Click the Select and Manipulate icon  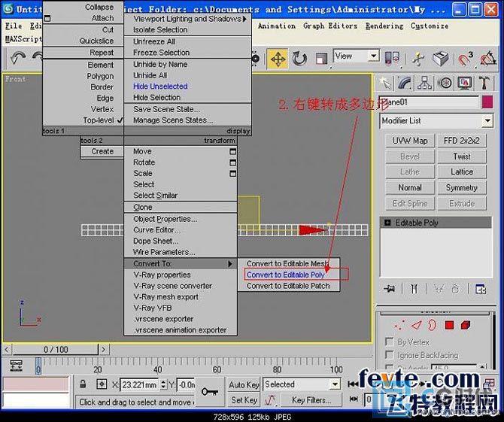pyautogui.click(x=418, y=59)
